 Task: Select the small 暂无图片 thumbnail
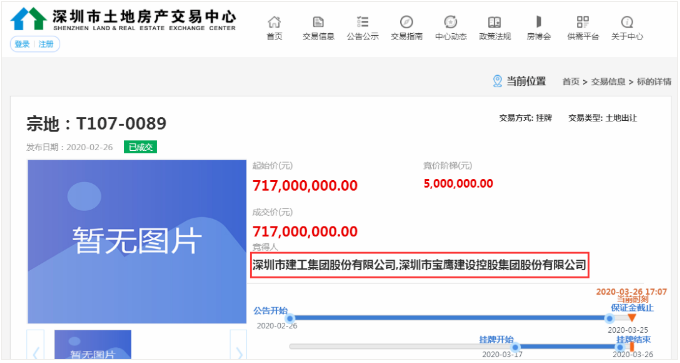[93, 344]
